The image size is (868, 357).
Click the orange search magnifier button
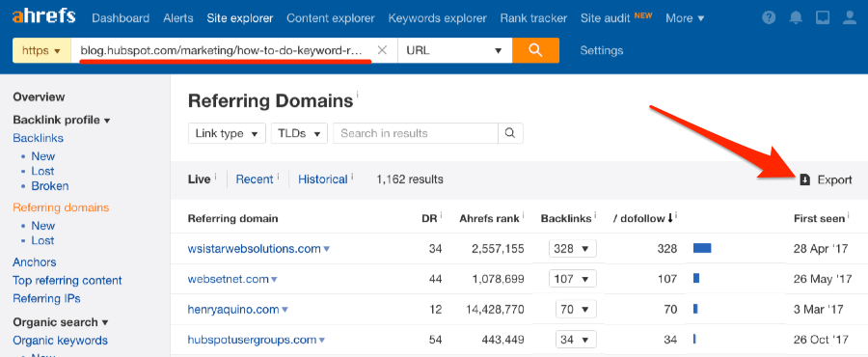[535, 50]
